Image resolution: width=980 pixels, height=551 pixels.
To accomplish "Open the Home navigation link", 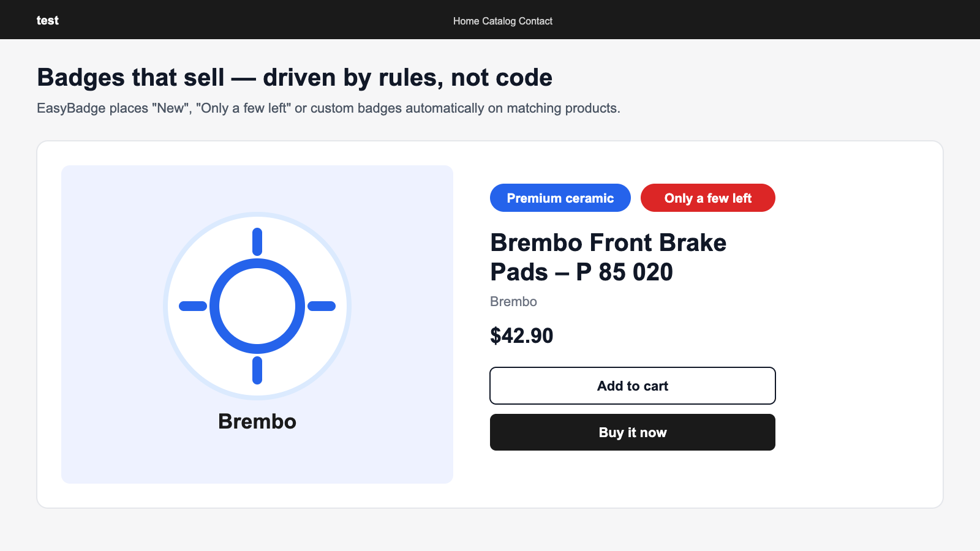I will pyautogui.click(x=466, y=21).
